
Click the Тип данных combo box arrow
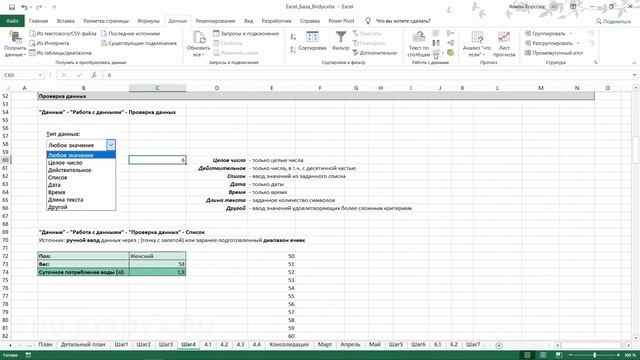coord(111,145)
